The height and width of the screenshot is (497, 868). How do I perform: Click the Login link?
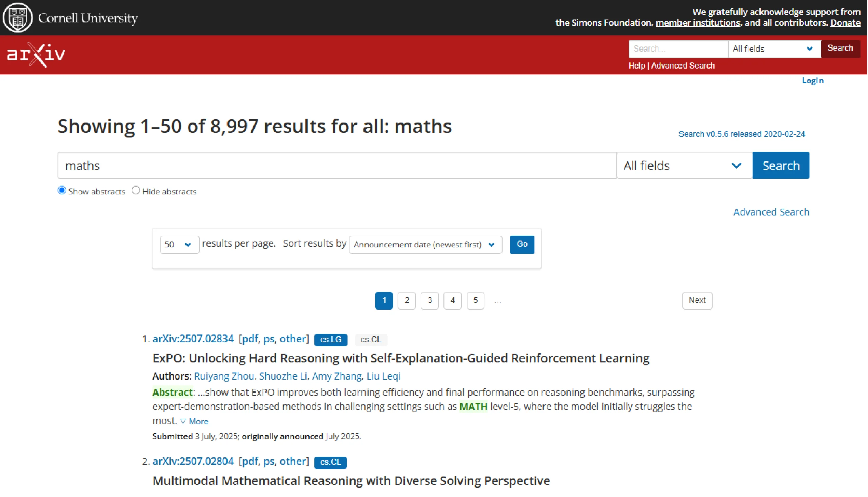[812, 80]
